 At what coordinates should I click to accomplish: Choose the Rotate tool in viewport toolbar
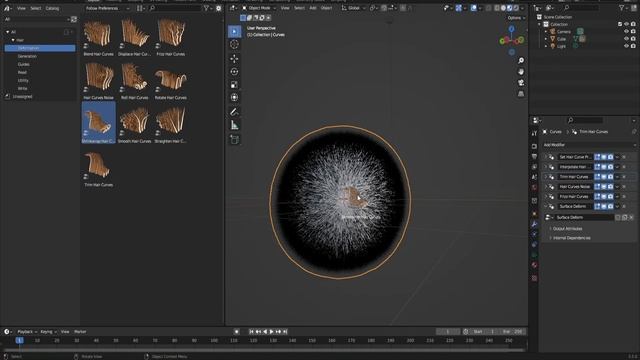coord(234,72)
